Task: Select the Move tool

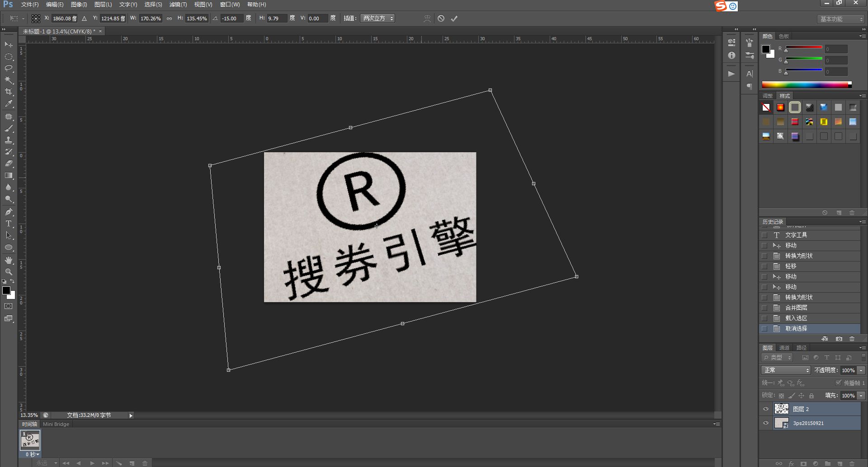Action: [x=9, y=44]
